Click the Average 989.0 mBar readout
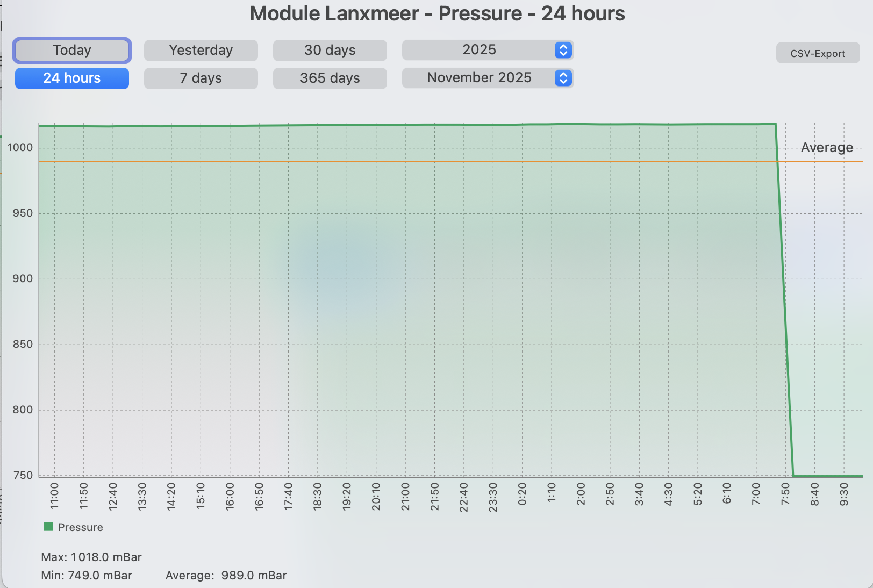873x588 pixels. [226, 576]
